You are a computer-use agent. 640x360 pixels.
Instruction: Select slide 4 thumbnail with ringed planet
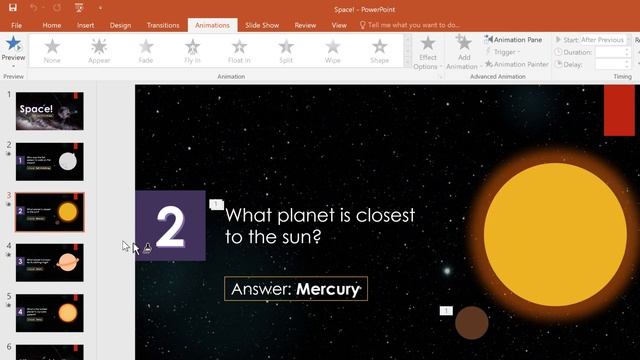coord(50,263)
